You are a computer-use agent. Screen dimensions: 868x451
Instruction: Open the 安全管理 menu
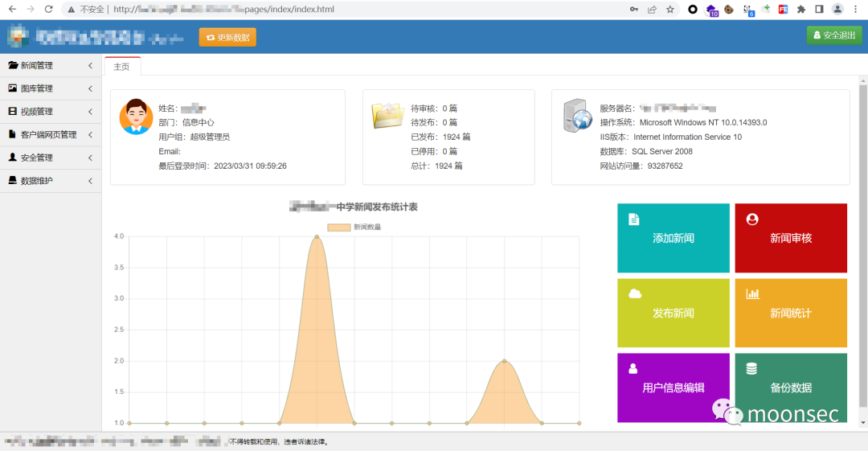click(x=51, y=158)
